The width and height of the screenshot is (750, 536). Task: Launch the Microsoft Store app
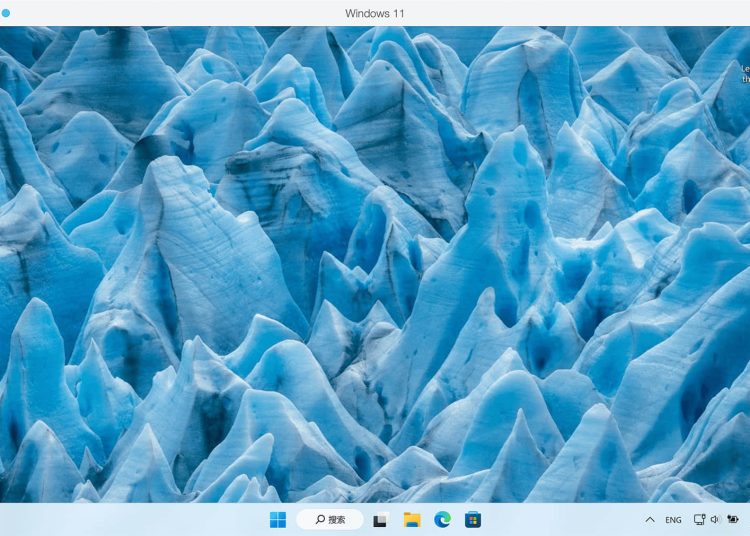473,519
